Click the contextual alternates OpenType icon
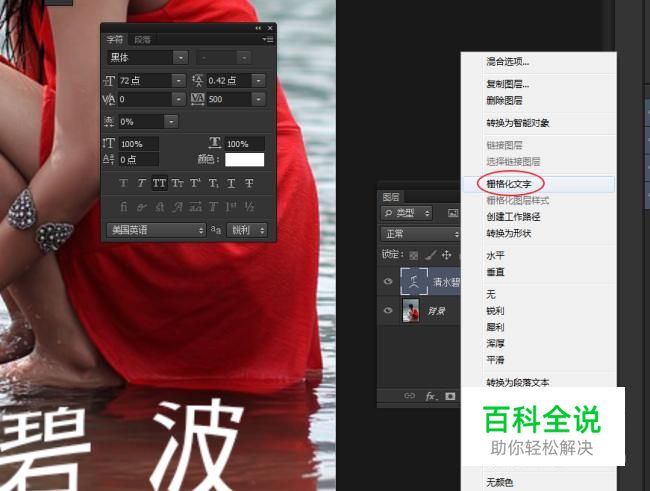Screen dimensions: 650x491 point(141,207)
